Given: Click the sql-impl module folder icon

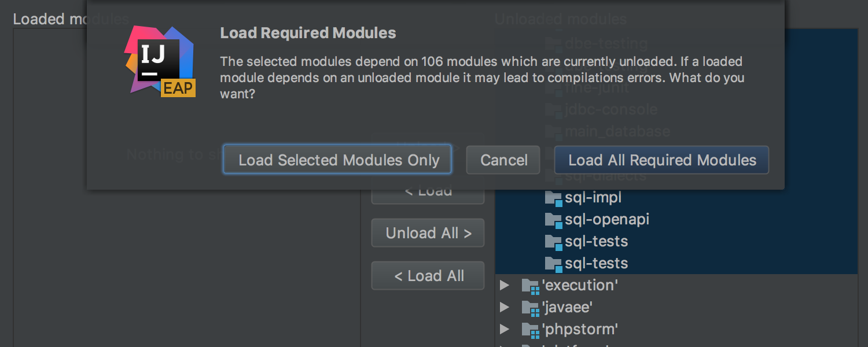Looking at the screenshot, I should (x=554, y=198).
